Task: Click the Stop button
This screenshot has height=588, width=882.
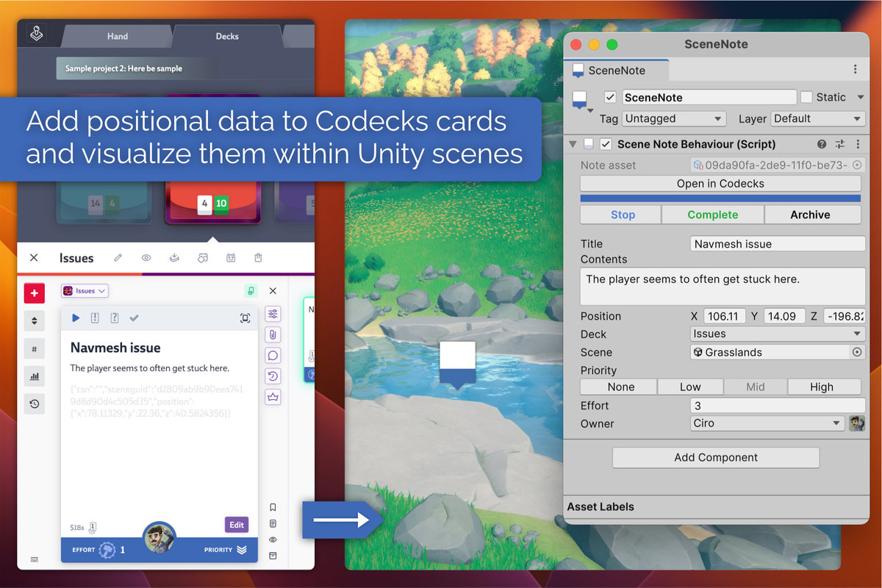Action: tap(620, 215)
